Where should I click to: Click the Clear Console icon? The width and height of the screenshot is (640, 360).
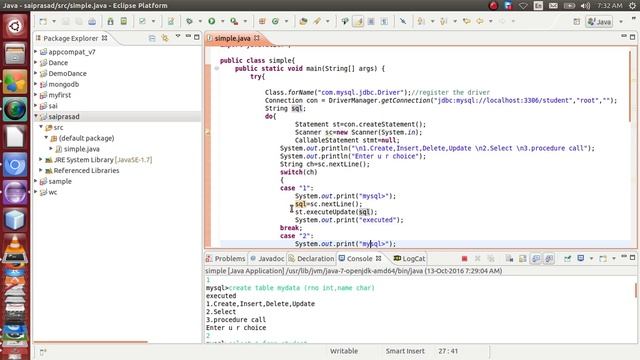(x=509, y=258)
